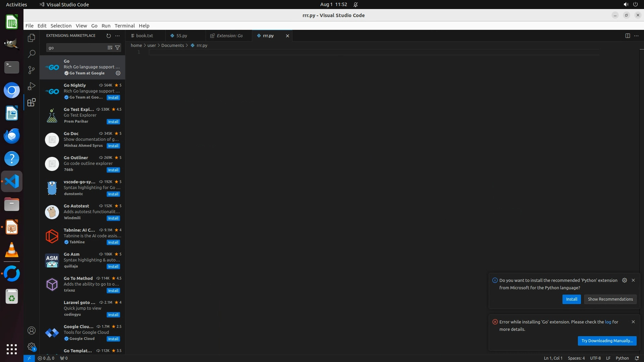The height and width of the screenshot is (362, 644).
Task: Open the Explorer view in activity bar
Action: coord(32,38)
